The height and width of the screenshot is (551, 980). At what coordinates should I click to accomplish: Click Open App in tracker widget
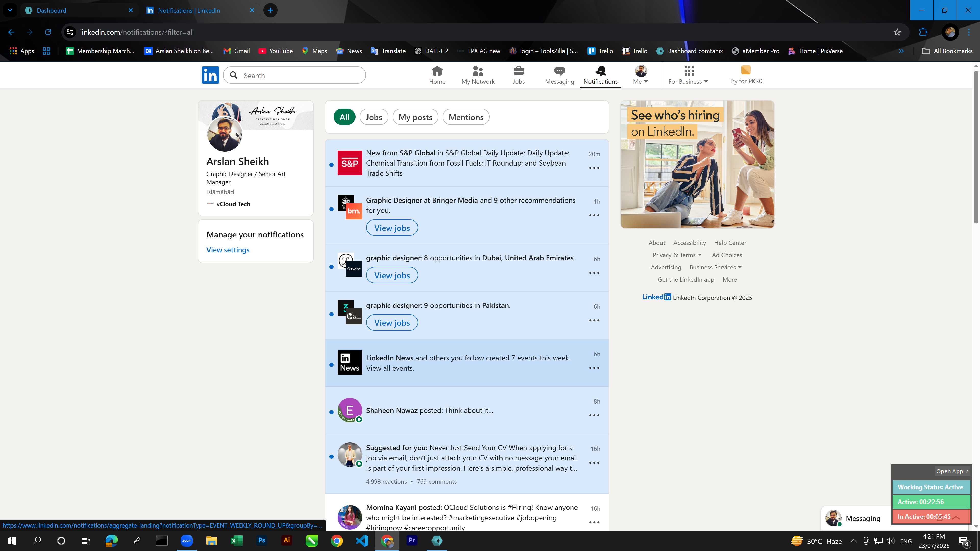pyautogui.click(x=952, y=471)
